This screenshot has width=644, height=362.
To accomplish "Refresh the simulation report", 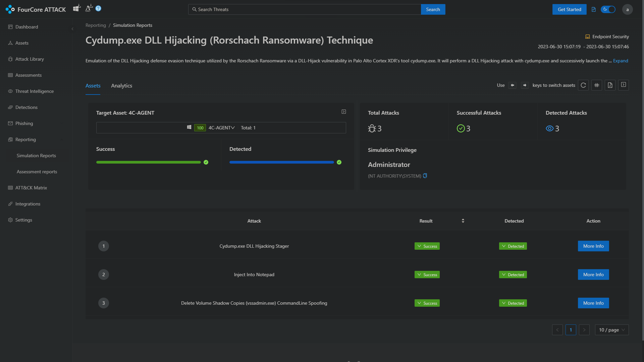I will click(583, 85).
